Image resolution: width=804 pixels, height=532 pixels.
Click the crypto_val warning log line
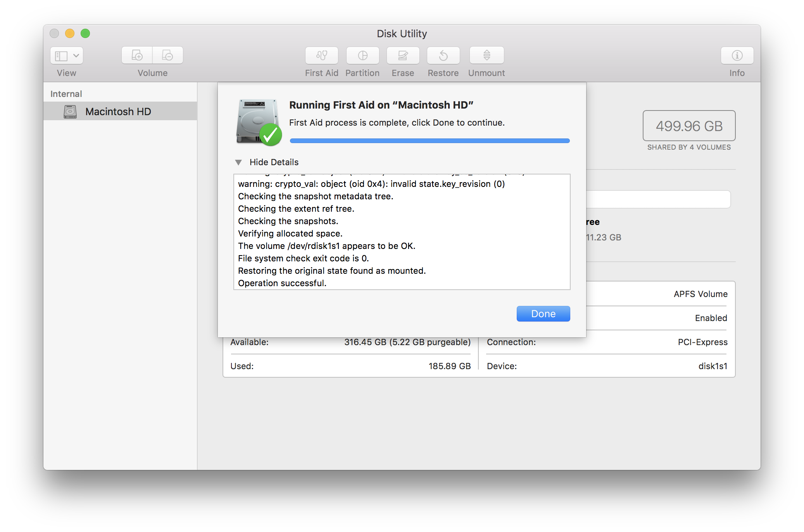pos(371,184)
